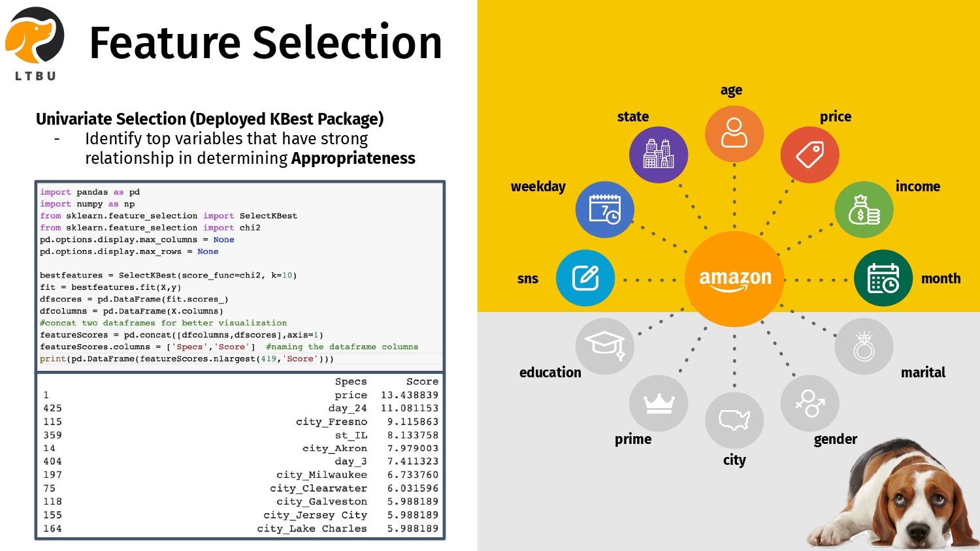The height and width of the screenshot is (551, 980).
Task: Click the Feature Selection title
Action: point(265,43)
